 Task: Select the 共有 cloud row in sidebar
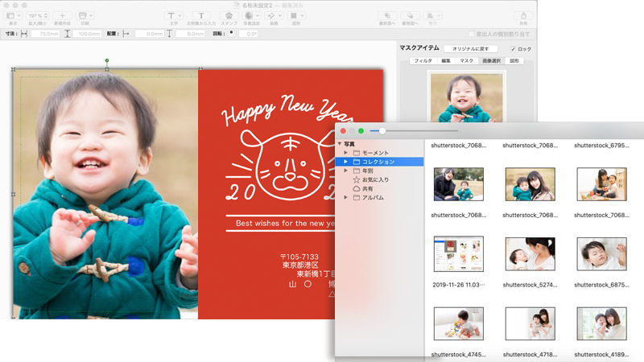tap(380, 188)
